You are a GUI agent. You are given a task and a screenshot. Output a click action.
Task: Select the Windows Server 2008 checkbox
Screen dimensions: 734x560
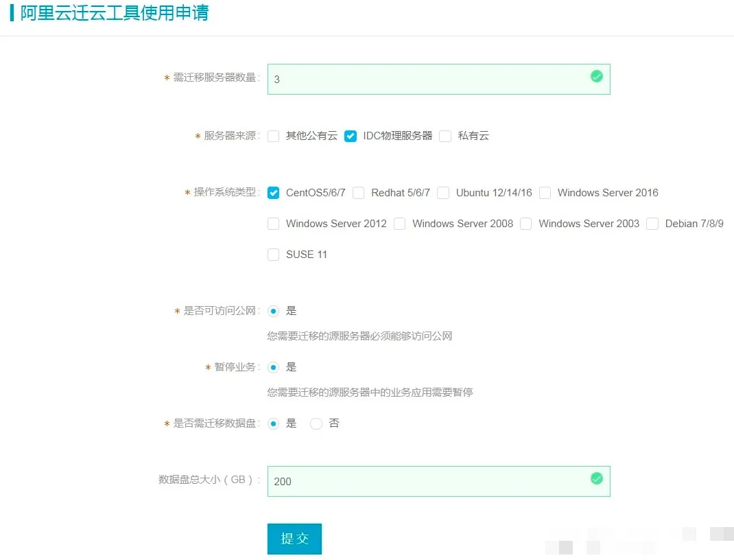point(400,224)
